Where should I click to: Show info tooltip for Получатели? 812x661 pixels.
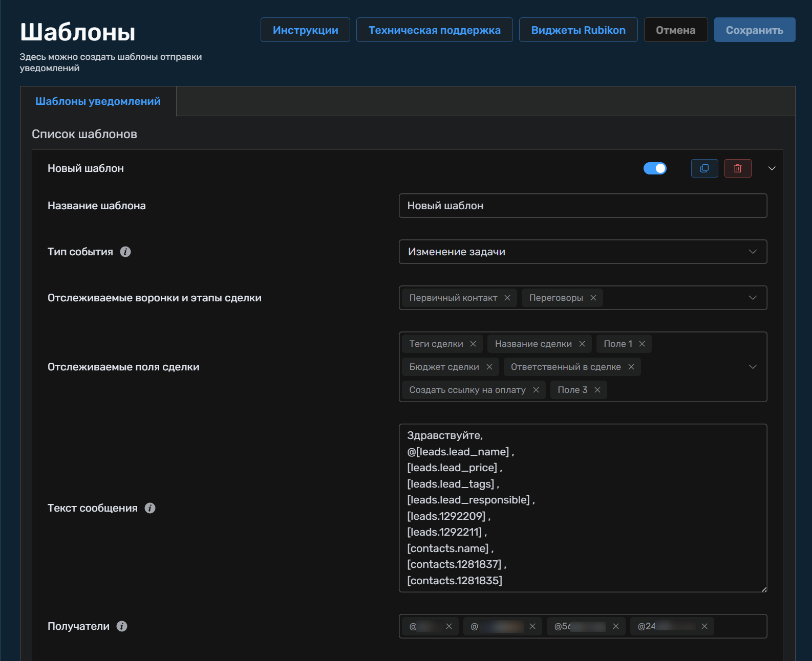[122, 626]
